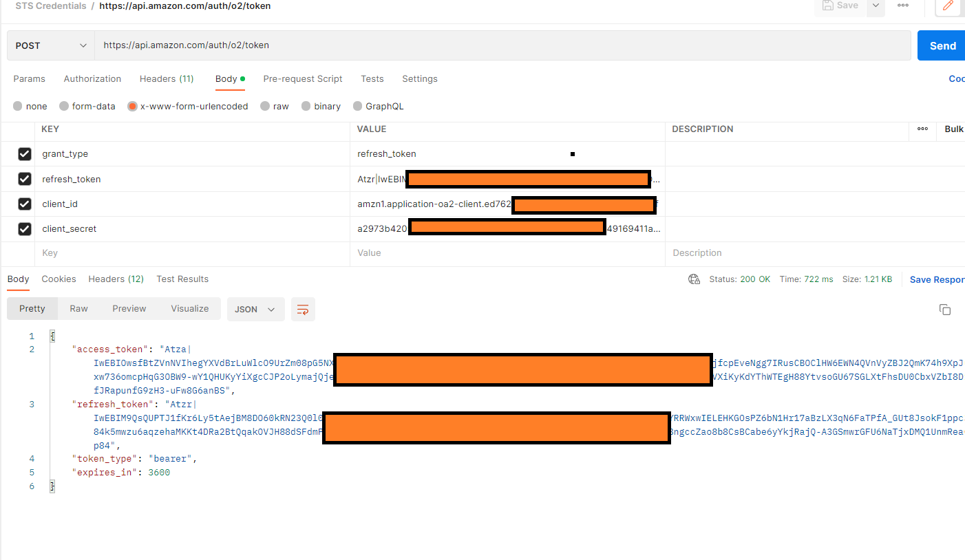
Task: Select the GraphQL body type
Action: [x=379, y=107]
